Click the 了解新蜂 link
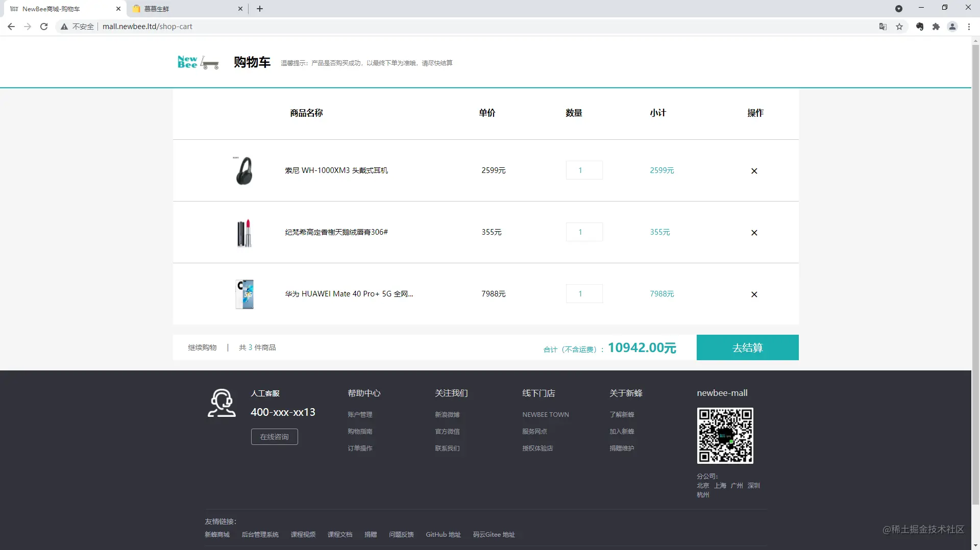Viewport: 980px width, 550px height. [x=622, y=415]
